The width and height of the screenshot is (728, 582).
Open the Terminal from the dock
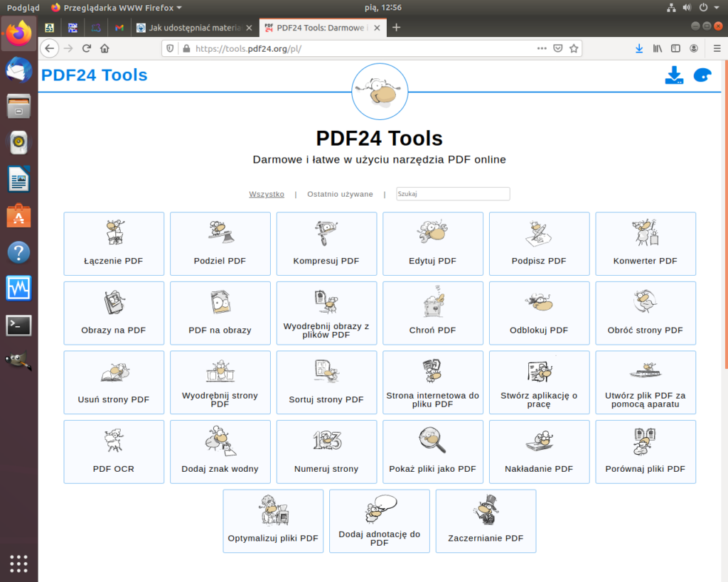18,325
